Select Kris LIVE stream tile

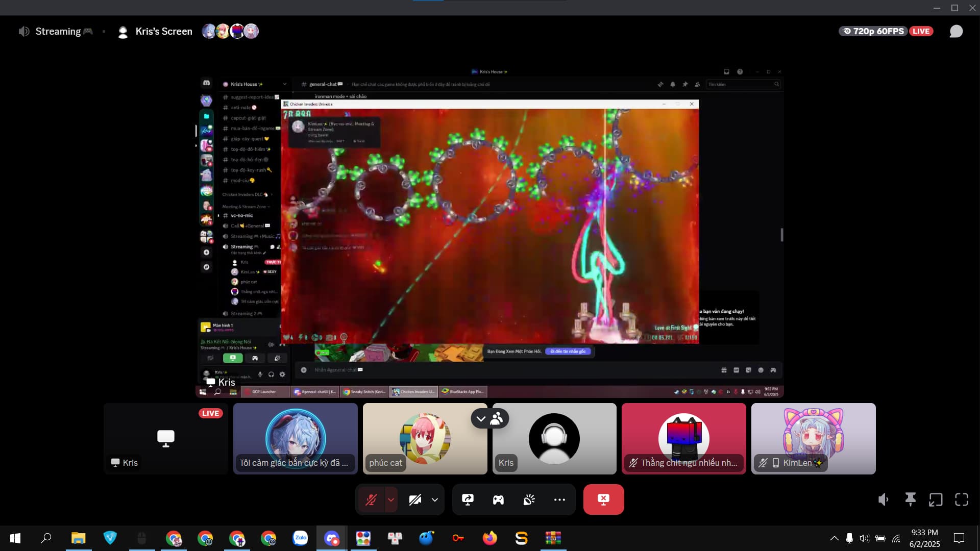click(x=165, y=439)
